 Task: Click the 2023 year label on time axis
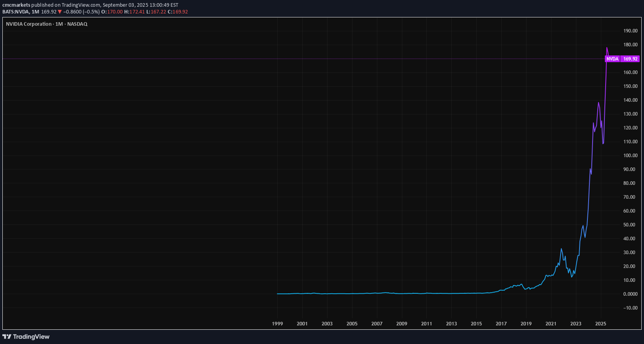pyautogui.click(x=576, y=324)
